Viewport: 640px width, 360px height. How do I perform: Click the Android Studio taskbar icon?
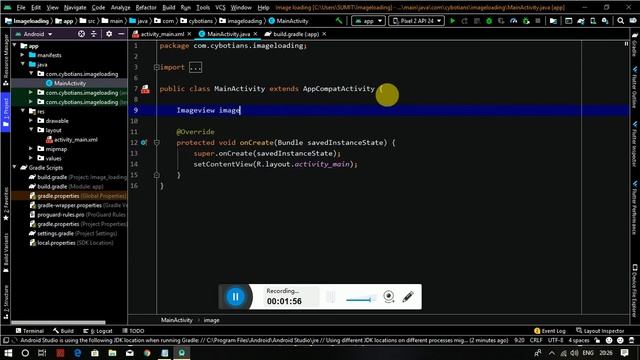[x=182, y=353]
